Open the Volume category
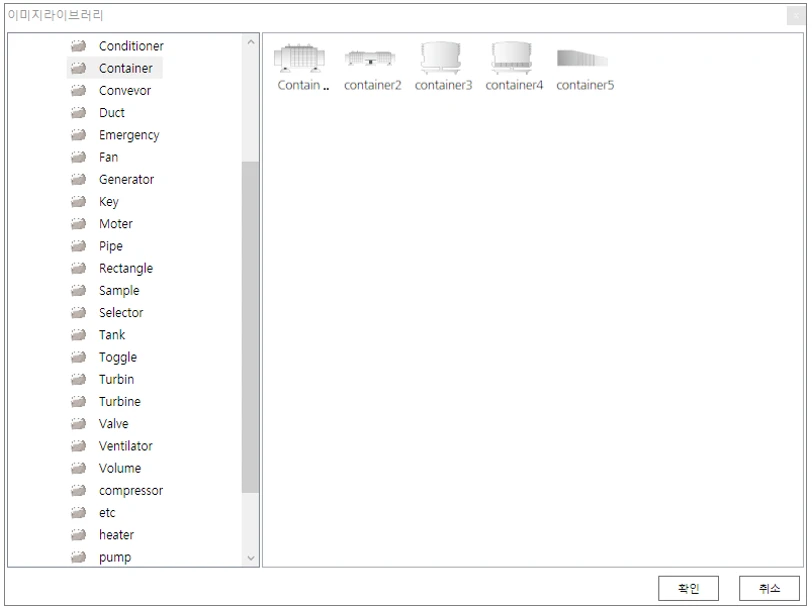 pos(120,468)
